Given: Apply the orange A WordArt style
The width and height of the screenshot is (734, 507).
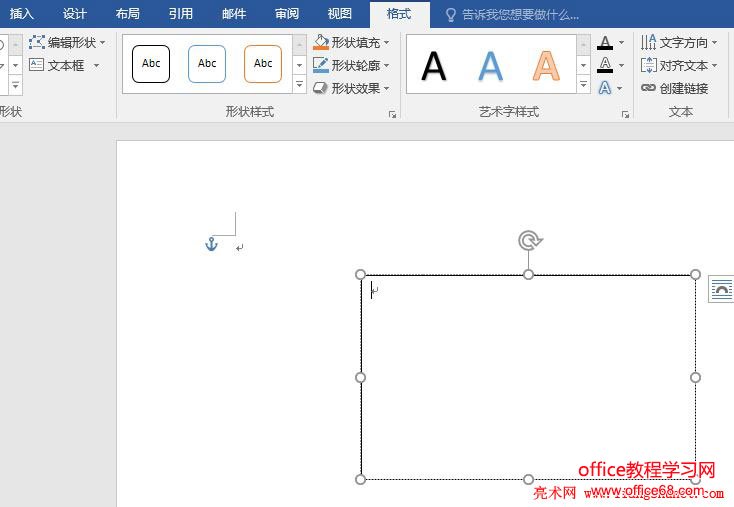Looking at the screenshot, I should [546, 66].
